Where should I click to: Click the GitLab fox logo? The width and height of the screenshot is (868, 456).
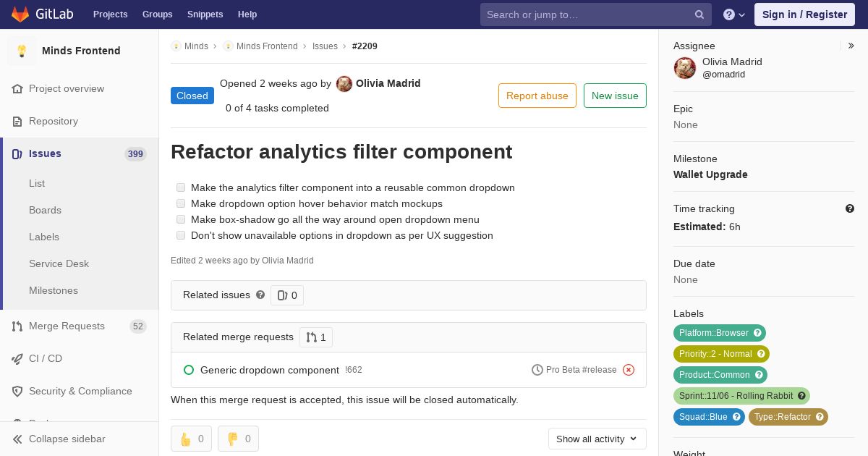click(x=20, y=14)
